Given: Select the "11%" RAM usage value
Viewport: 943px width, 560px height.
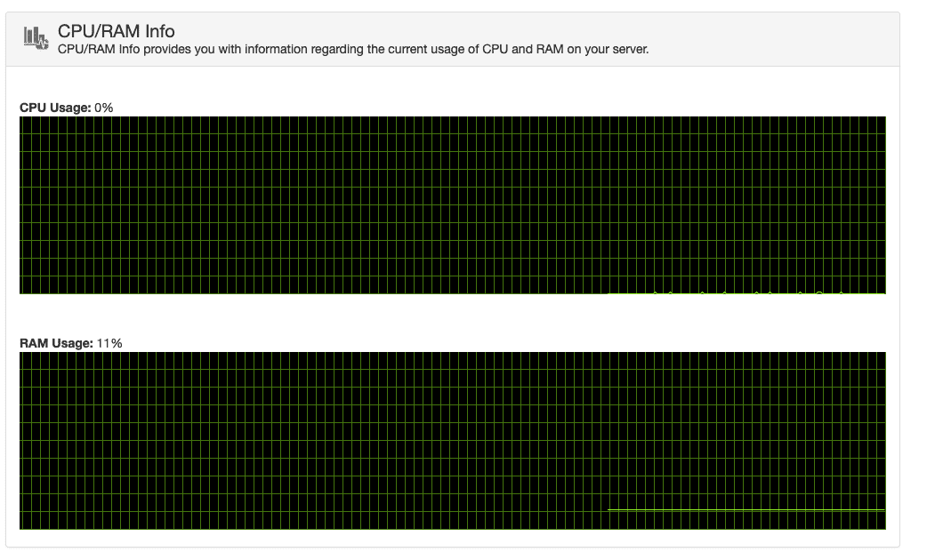Looking at the screenshot, I should [x=109, y=343].
